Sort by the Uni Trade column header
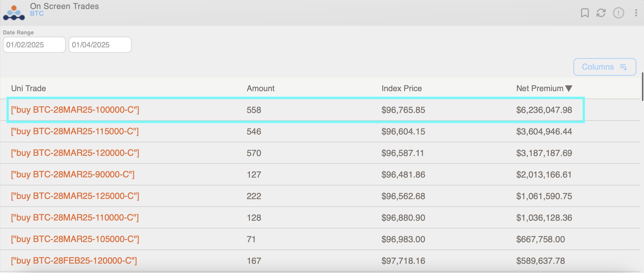 coord(29,88)
